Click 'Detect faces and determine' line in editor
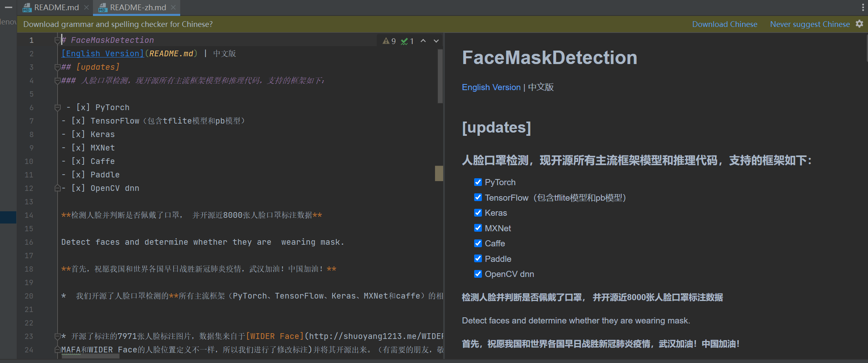The width and height of the screenshot is (868, 363). (203, 242)
